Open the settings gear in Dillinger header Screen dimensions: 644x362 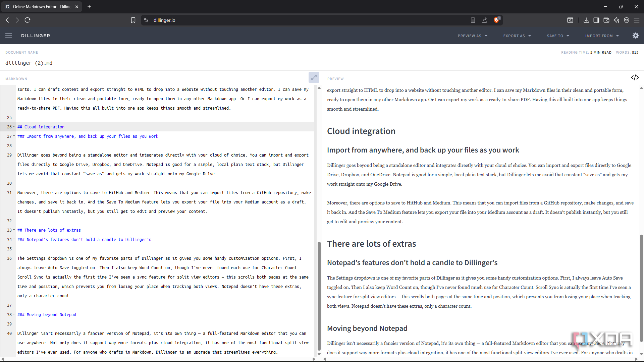(635, 36)
